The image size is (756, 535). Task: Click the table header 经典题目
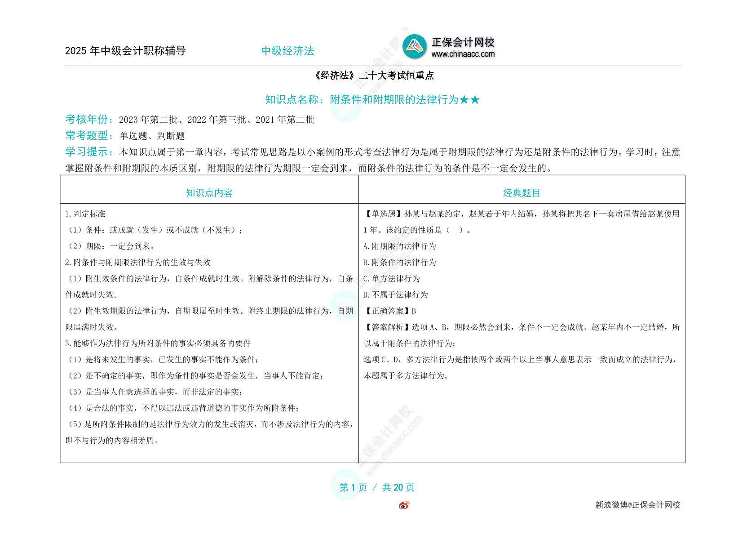(x=522, y=193)
